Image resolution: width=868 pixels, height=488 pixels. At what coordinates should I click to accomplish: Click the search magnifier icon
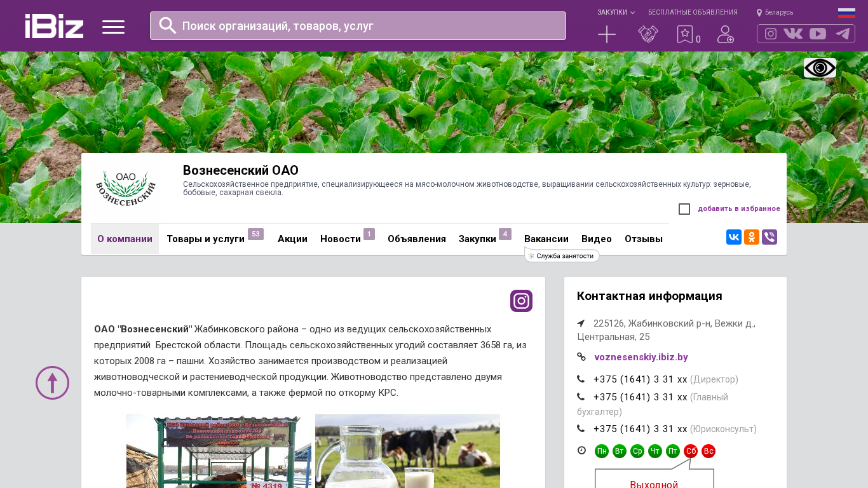pos(168,25)
